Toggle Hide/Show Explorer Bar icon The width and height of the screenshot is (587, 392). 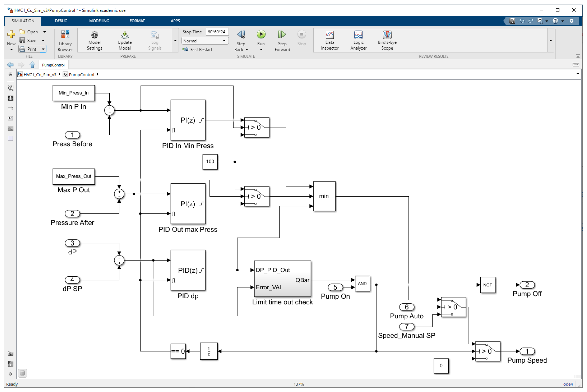(x=10, y=75)
